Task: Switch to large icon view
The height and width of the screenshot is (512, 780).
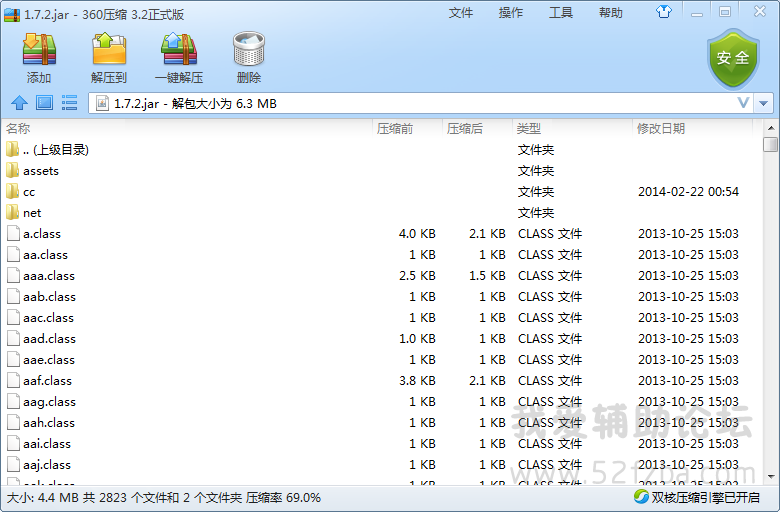Action: [x=44, y=103]
